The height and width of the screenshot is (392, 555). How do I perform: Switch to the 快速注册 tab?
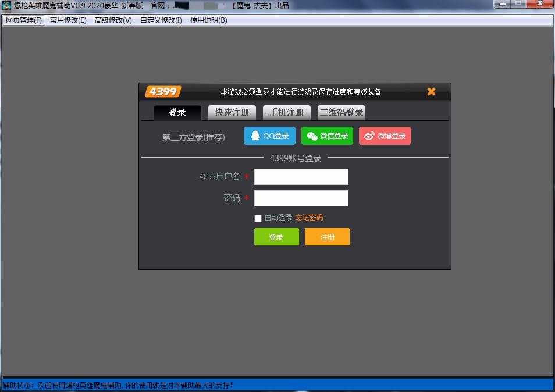point(232,112)
